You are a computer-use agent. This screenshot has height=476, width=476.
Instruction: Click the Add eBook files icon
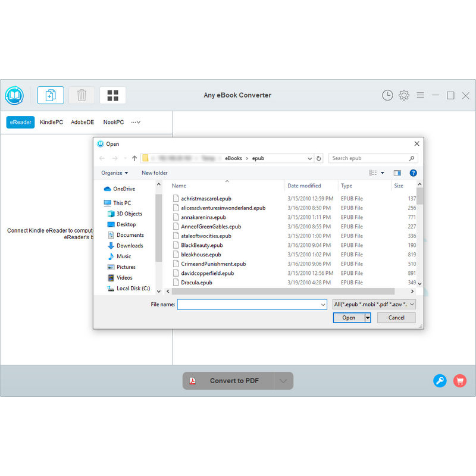tap(51, 95)
